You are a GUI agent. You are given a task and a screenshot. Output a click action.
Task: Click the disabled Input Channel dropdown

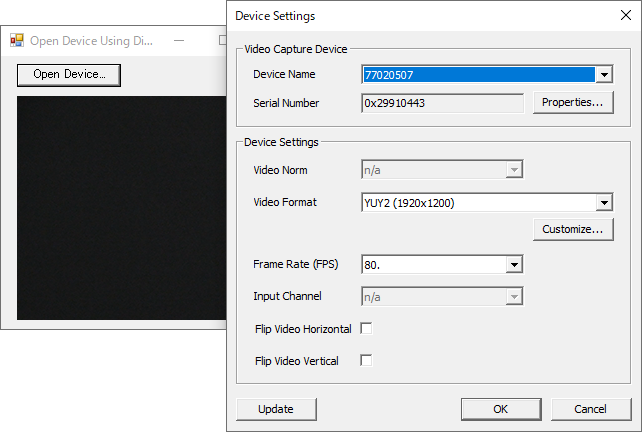coord(442,296)
